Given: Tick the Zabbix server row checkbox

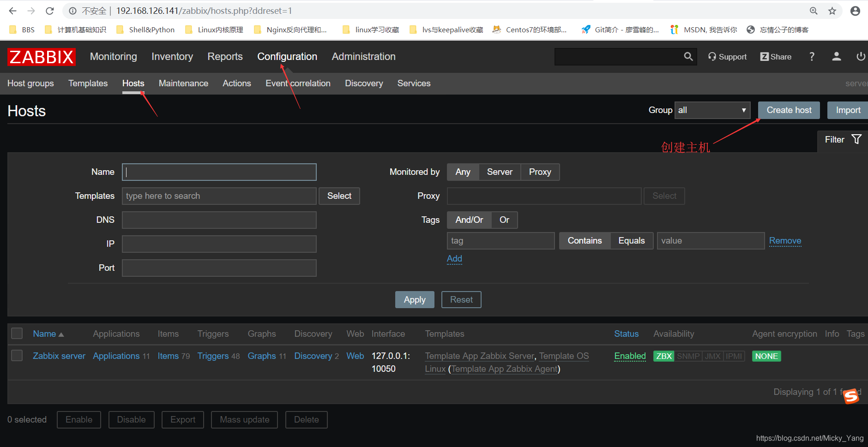Looking at the screenshot, I should point(17,355).
